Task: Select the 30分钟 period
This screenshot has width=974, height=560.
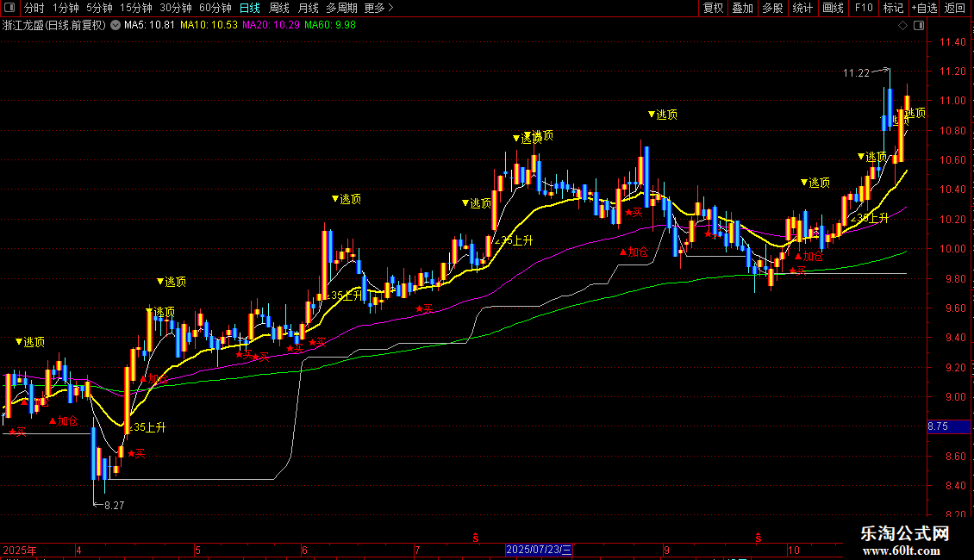Action: click(176, 8)
